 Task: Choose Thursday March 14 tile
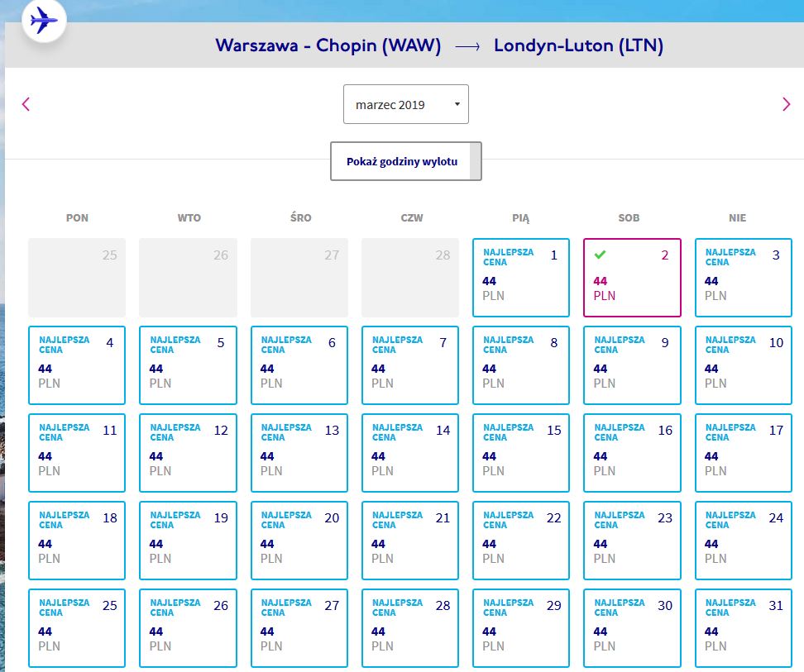click(x=410, y=453)
